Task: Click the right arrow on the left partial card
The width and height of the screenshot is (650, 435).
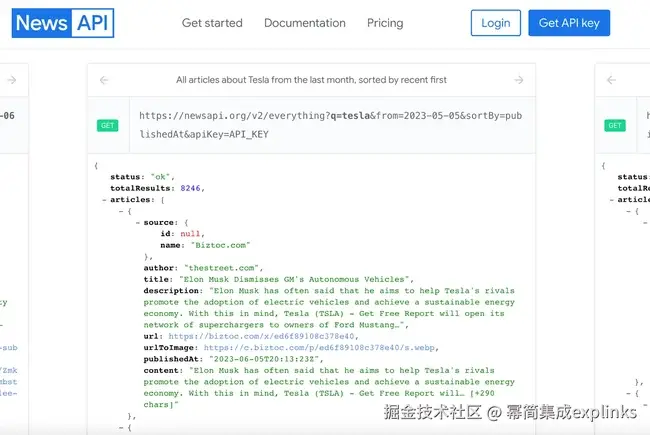Action: coord(12,80)
